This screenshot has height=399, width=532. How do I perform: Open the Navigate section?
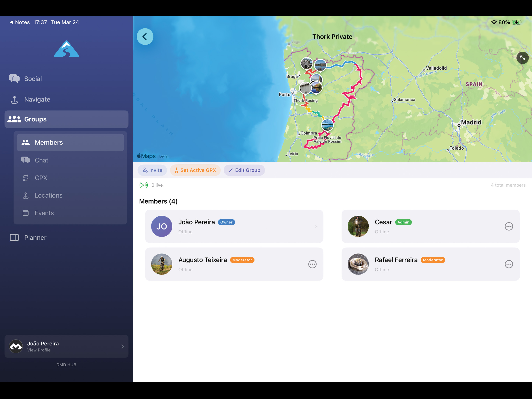(66, 99)
